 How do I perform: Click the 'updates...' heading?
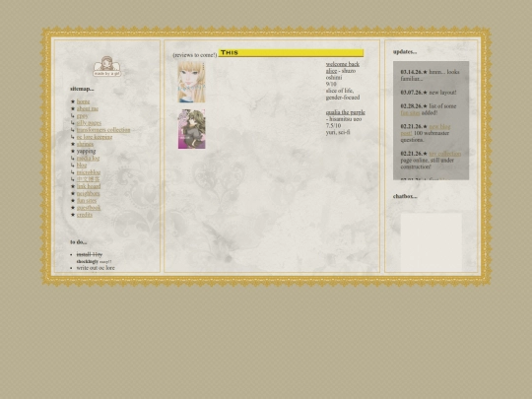405,52
